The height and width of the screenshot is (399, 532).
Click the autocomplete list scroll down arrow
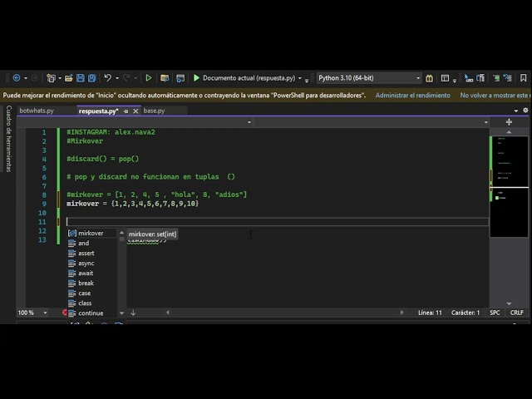tap(122, 313)
